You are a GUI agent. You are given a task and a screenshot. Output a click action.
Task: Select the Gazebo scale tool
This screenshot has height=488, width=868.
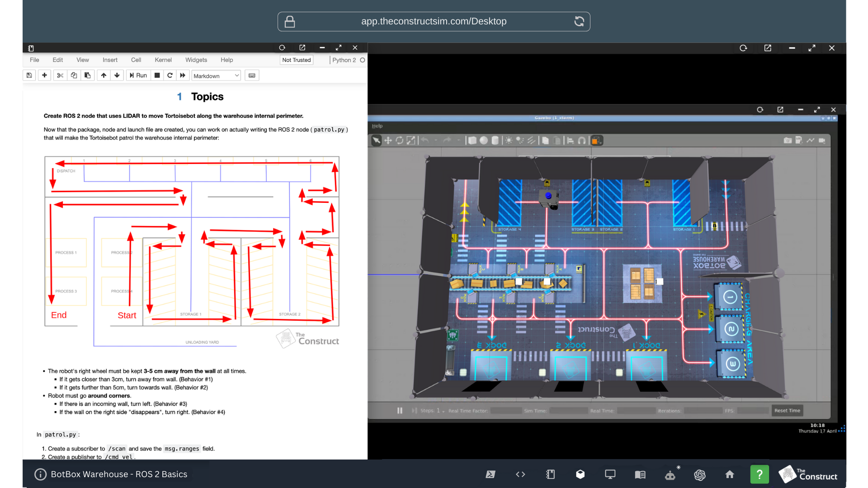[410, 141]
